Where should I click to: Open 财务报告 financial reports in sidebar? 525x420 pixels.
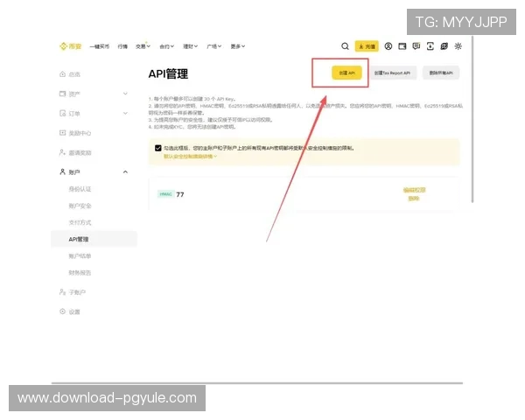click(x=80, y=273)
